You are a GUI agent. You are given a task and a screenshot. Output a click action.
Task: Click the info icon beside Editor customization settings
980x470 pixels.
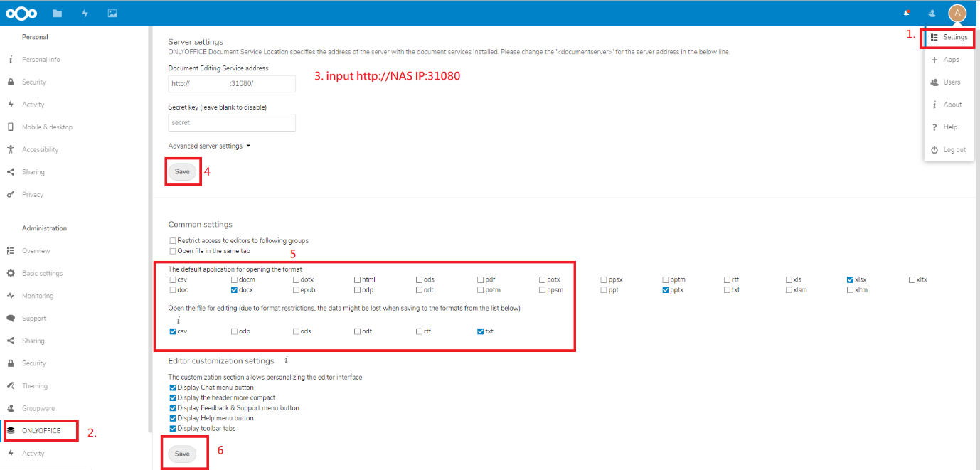[286, 360]
